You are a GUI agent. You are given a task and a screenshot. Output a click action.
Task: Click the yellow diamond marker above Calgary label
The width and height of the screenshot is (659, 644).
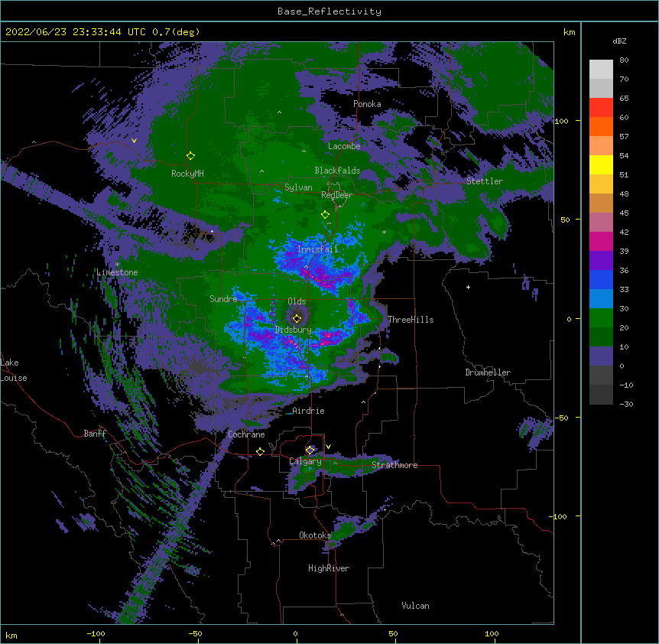[x=310, y=450]
